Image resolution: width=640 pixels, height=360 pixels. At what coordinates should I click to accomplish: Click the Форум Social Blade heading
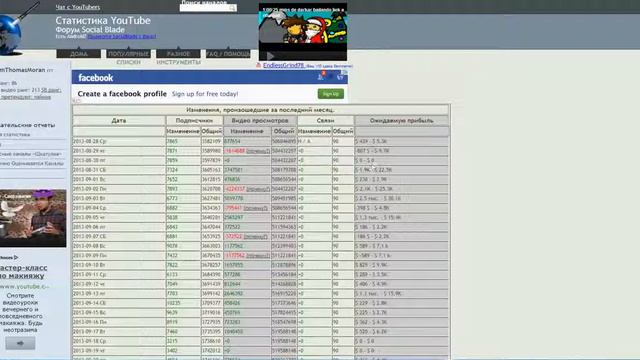point(90,29)
